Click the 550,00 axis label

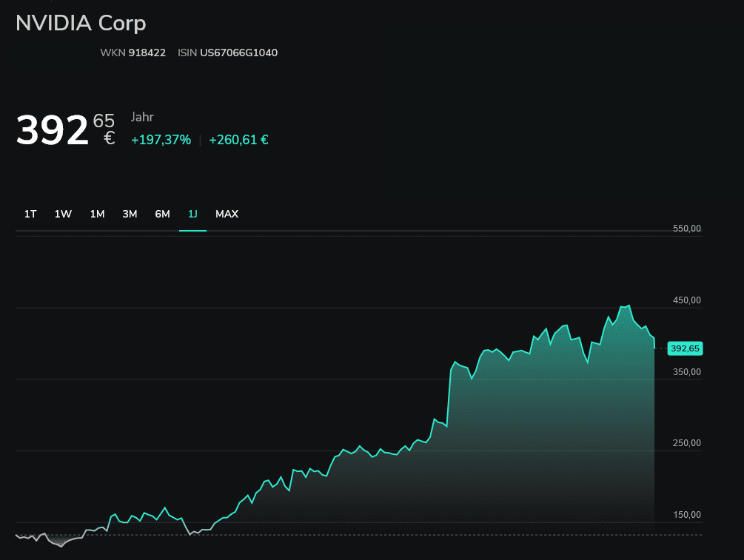pos(686,229)
